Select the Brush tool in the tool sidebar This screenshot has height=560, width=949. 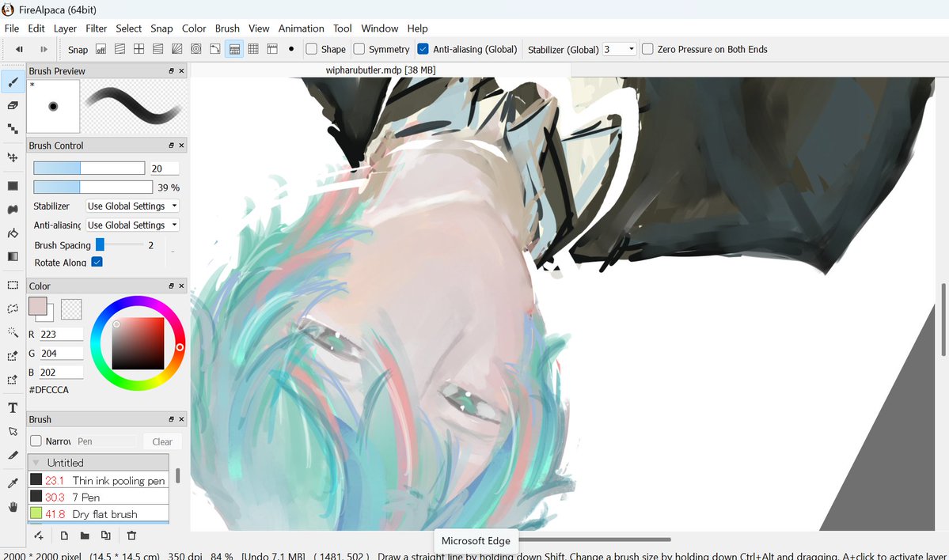[13, 82]
